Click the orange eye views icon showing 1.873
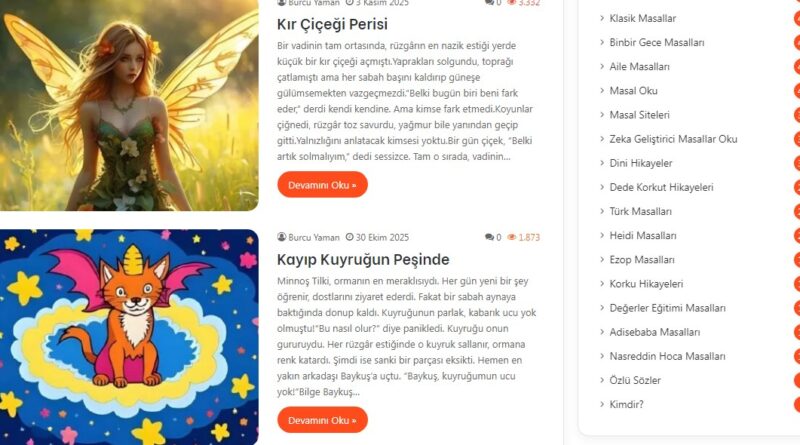800x445 pixels. (x=512, y=237)
